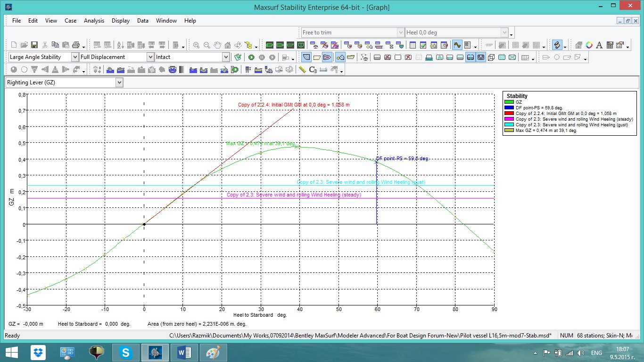644x362 pixels.
Task: Open the Analysis menu
Action: (x=94, y=21)
